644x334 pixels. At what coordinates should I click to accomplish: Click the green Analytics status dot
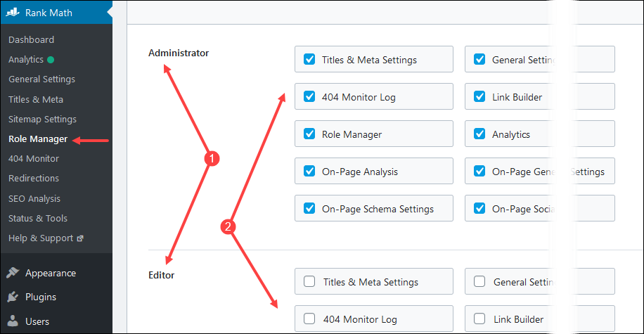tap(51, 60)
